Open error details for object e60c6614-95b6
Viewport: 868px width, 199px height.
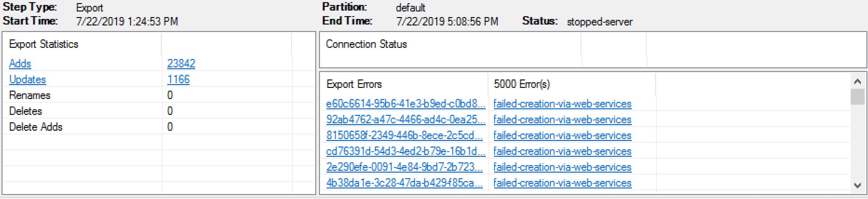[x=404, y=104]
